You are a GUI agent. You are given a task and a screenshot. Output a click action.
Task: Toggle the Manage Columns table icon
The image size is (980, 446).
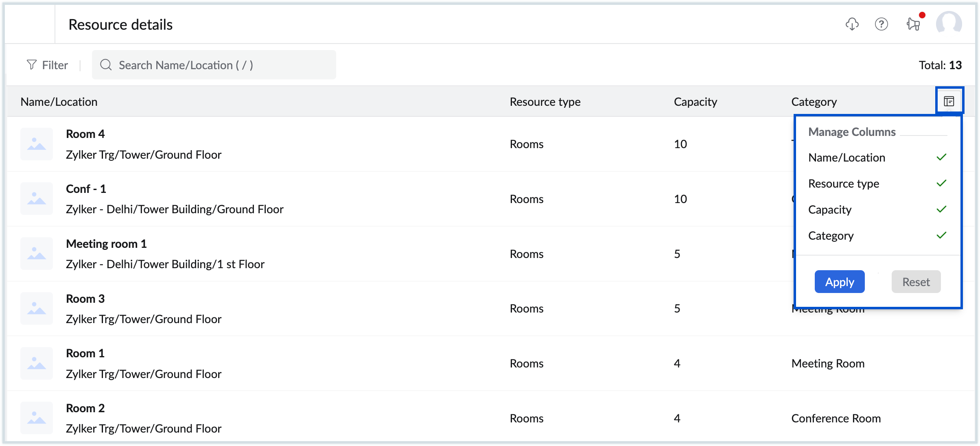[x=949, y=101]
